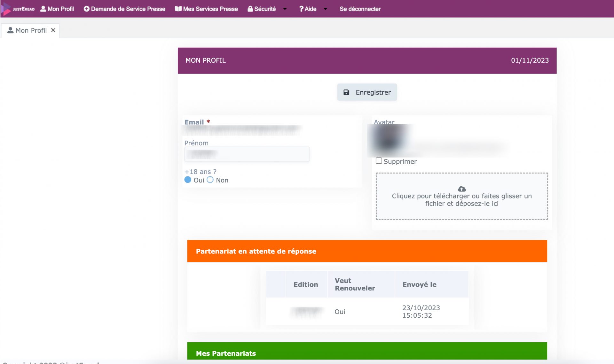Image resolution: width=614 pixels, height=364 pixels.
Task: Click the Enregistrer save button
Action: (367, 92)
